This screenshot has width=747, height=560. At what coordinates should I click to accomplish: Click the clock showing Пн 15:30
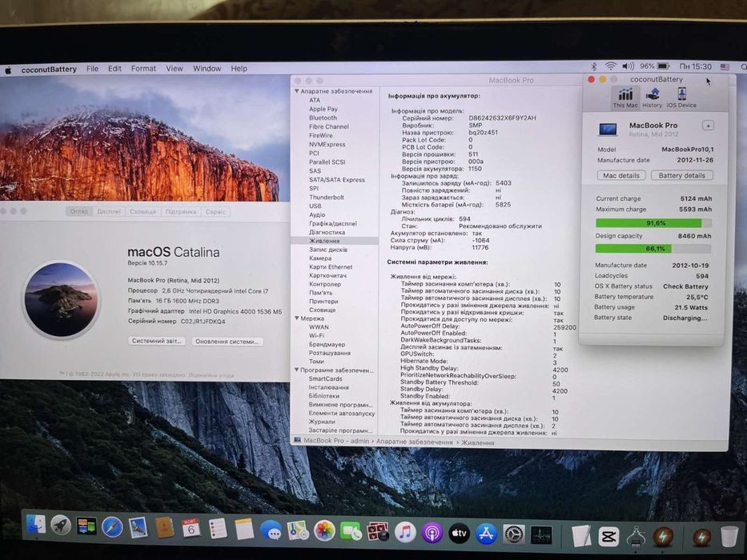pos(695,66)
